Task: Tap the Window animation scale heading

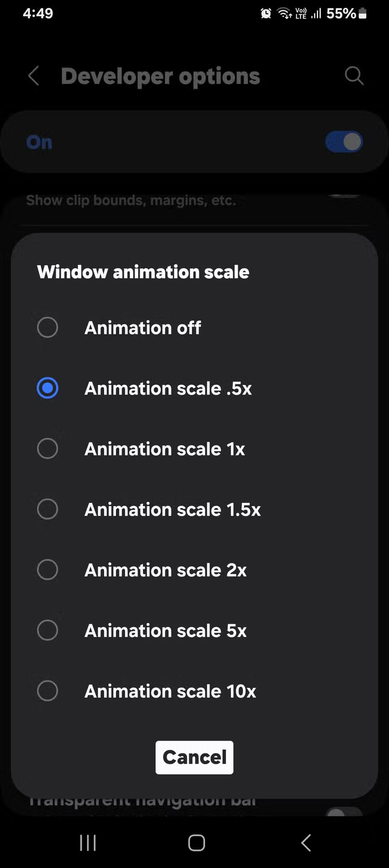Action: pyautogui.click(x=143, y=272)
